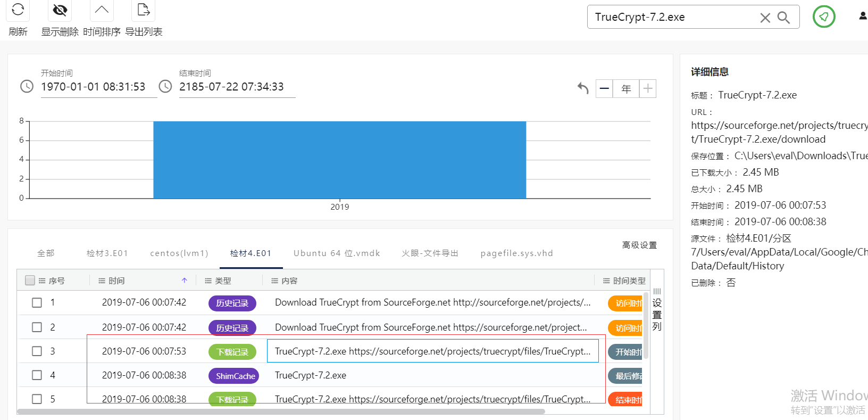This screenshot has height=420, width=868.
Task: Select the 检材4.E01 tab
Action: coord(251,253)
